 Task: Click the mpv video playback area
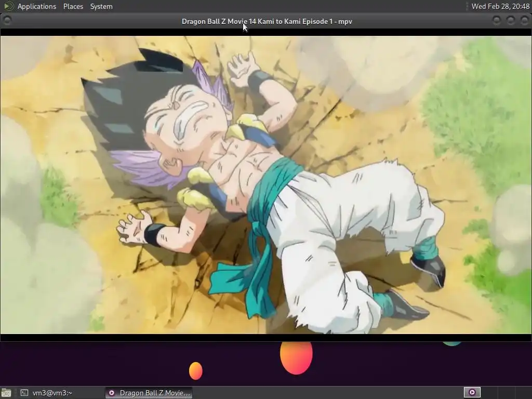(266, 185)
